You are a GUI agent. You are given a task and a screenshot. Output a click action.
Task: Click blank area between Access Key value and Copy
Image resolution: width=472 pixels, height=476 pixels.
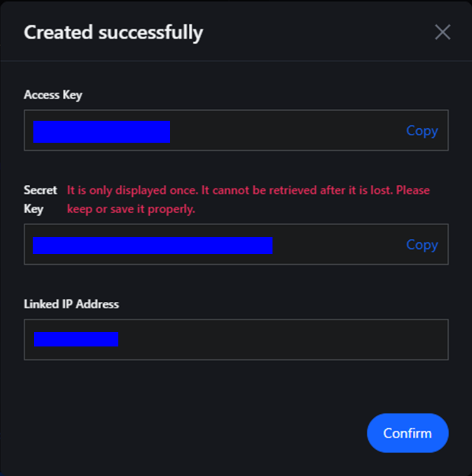(287, 131)
